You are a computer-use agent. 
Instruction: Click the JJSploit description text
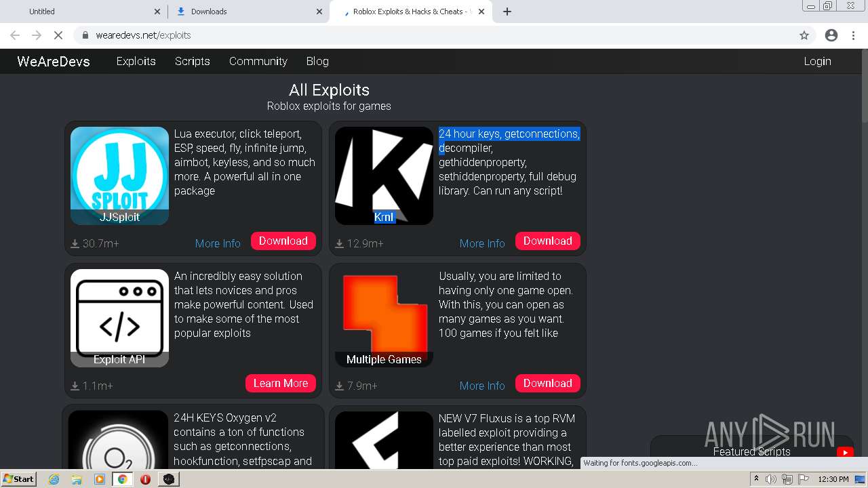245,162
